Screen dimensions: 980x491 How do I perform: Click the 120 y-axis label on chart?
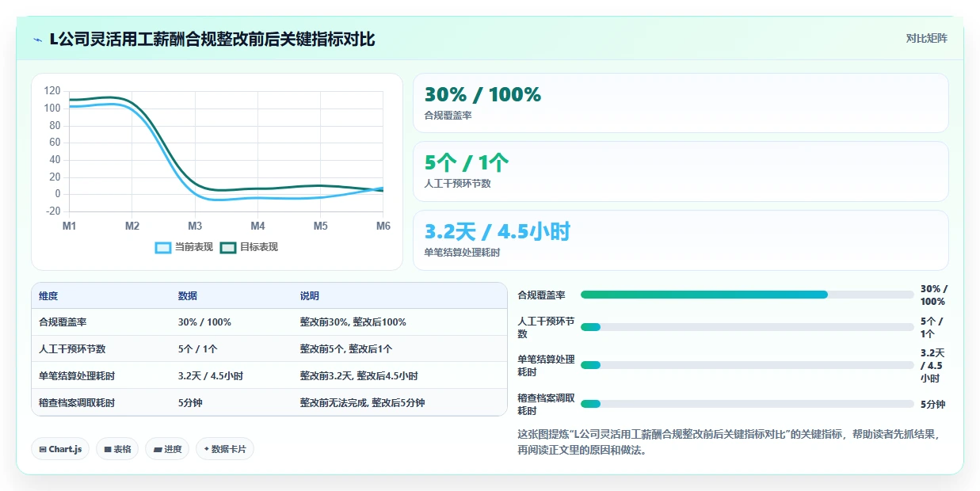52,91
